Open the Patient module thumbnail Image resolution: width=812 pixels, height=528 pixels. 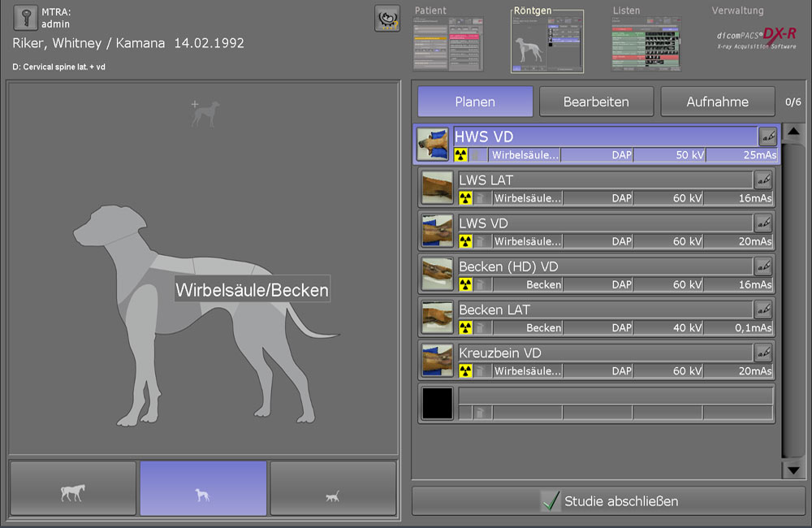(x=448, y=44)
